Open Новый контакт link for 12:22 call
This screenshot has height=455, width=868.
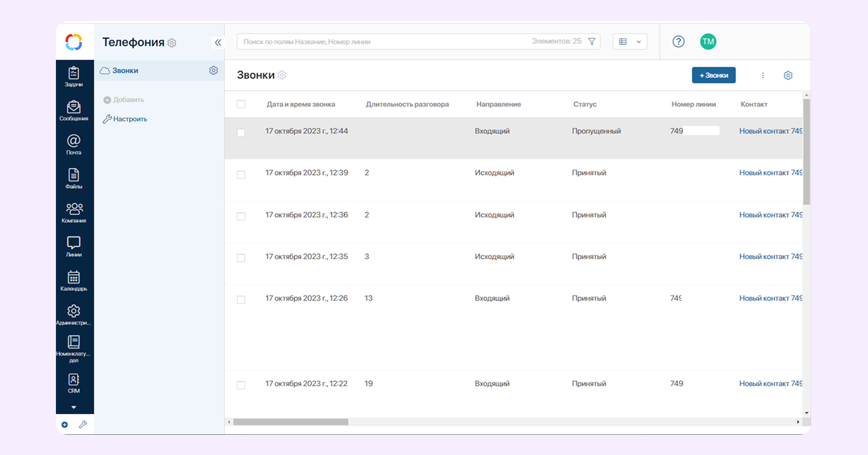pos(771,383)
